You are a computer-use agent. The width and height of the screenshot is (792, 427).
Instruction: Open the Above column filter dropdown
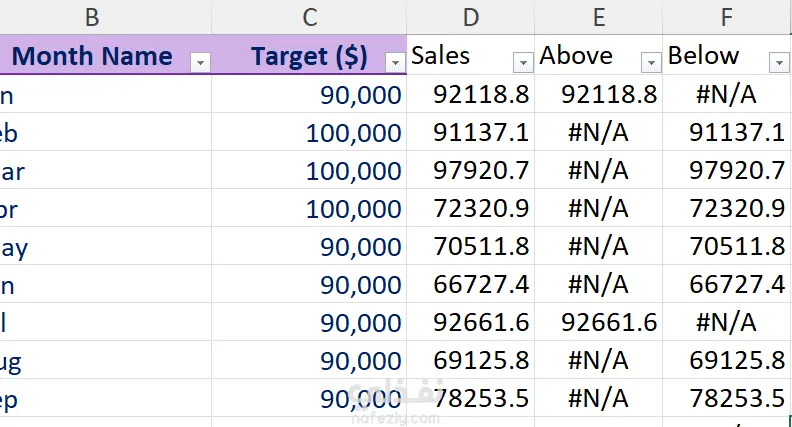click(651, 62)
